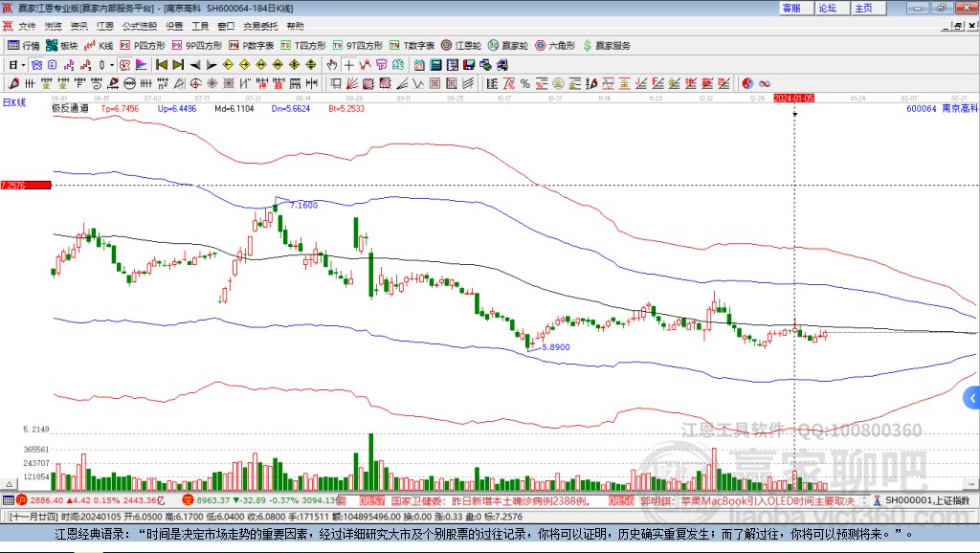The image size is (980, 553).
Task: Select the crosshair cursor tool
Action: pos(349,64)
